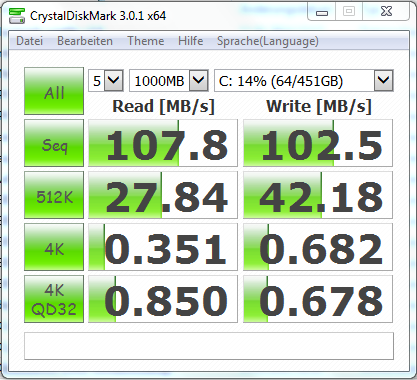Start the 4K QD32 benchmark test
This screenshot has height=380, width=417.
point(54,299)
